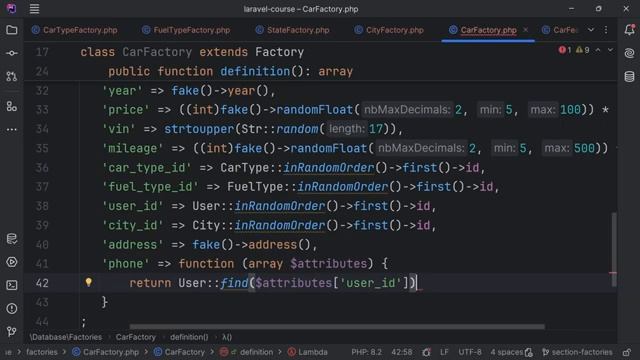Click the 42:58 caret position indicator

click(402, 352)
